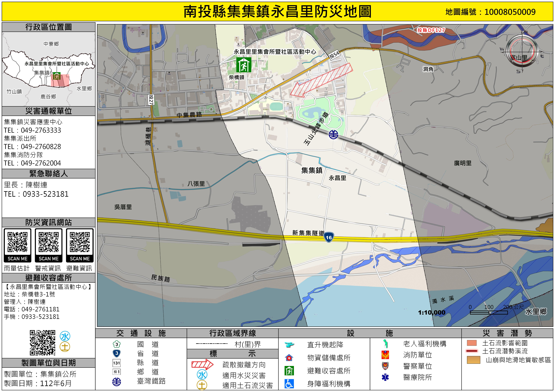This screenshot has width=555, height=392.
Task: Click the 投27 road label on the map
Action: click(x=151, y=100)
